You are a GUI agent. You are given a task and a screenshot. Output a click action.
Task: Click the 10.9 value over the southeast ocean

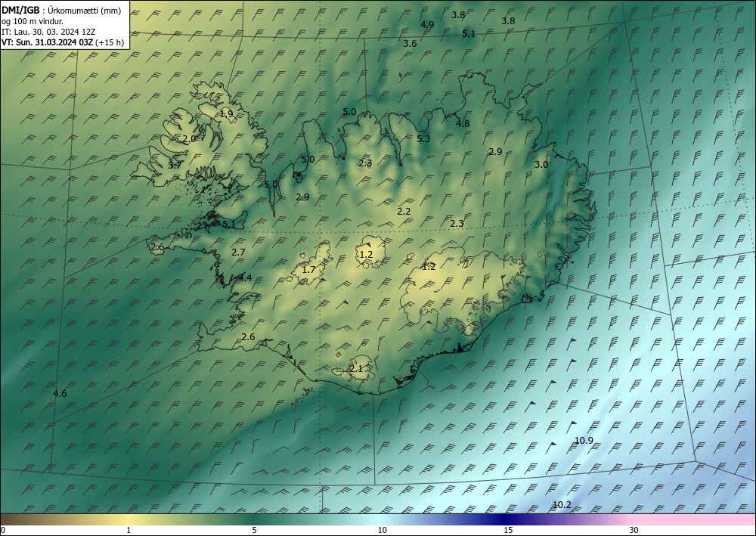pyautogui.click(x=584, y=440)
